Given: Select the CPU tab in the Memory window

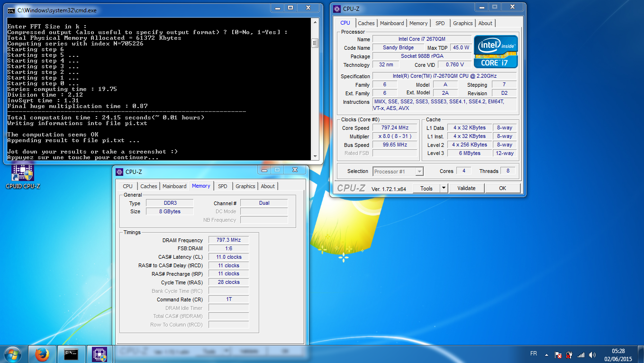Looking at the screenshot, I should 128,186.
